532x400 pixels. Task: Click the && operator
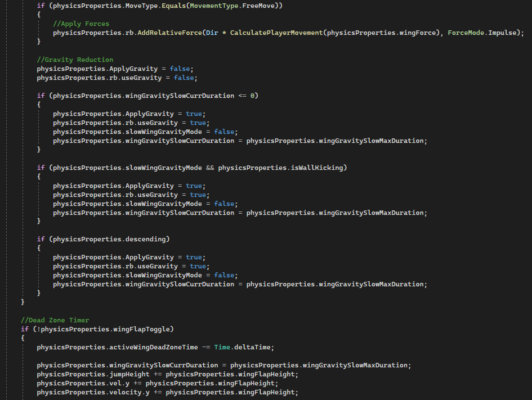pos(210,168)
